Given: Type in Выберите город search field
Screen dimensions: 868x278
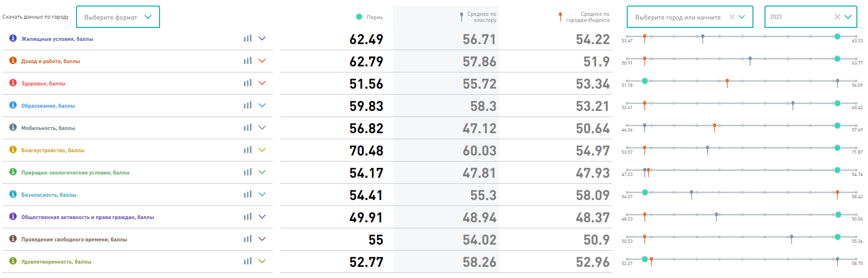Looking at the screenshot, I should coord(677,17).
